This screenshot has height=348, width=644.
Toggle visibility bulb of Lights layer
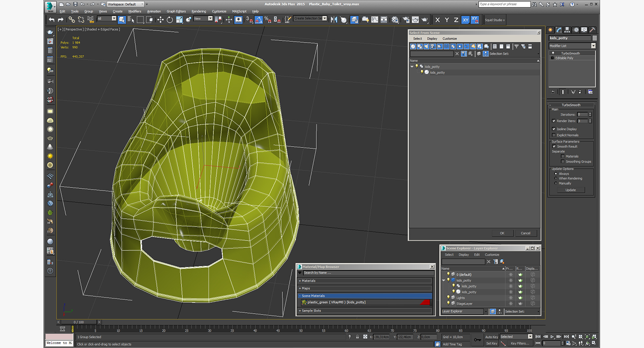coord(448,298)
